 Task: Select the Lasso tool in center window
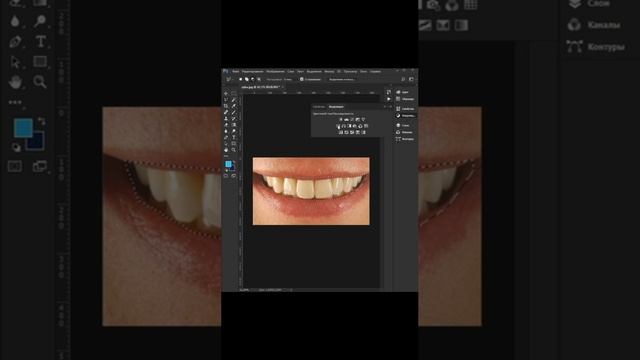point(226,100)
